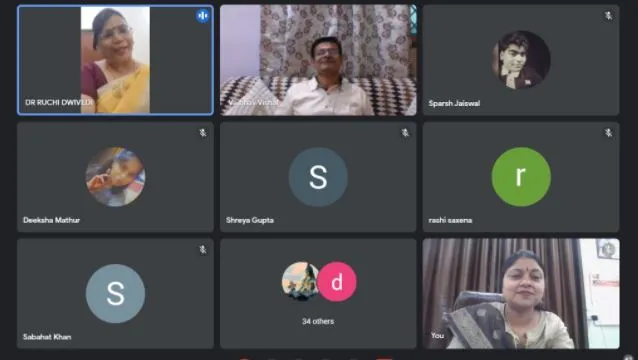The image size is (638, 360).
Task: Select your own 'You' video tile
Action: (x=521, y=294)
